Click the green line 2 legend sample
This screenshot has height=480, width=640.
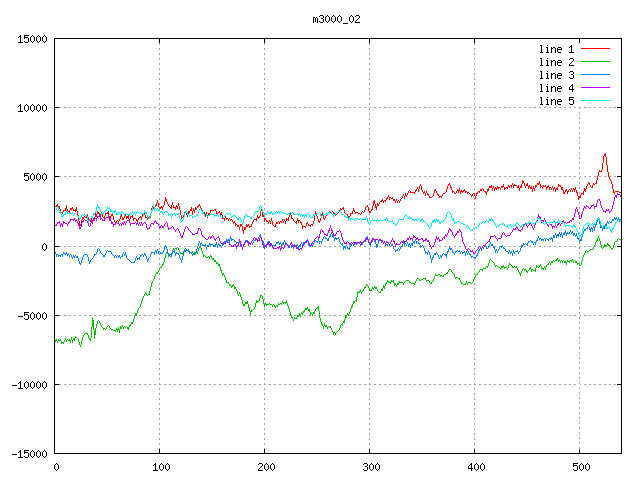click(x=595, y=62)
